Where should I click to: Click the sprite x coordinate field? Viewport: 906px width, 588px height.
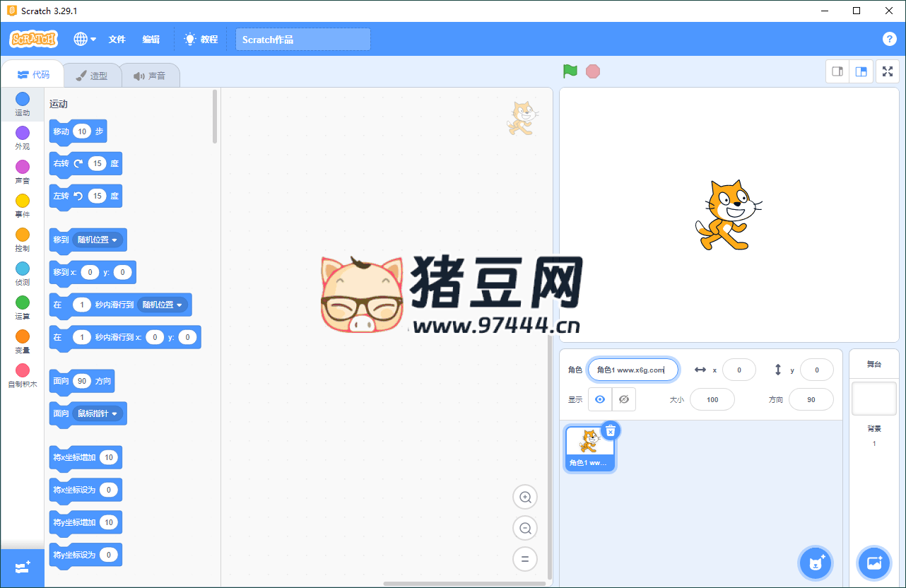[739, 370]
